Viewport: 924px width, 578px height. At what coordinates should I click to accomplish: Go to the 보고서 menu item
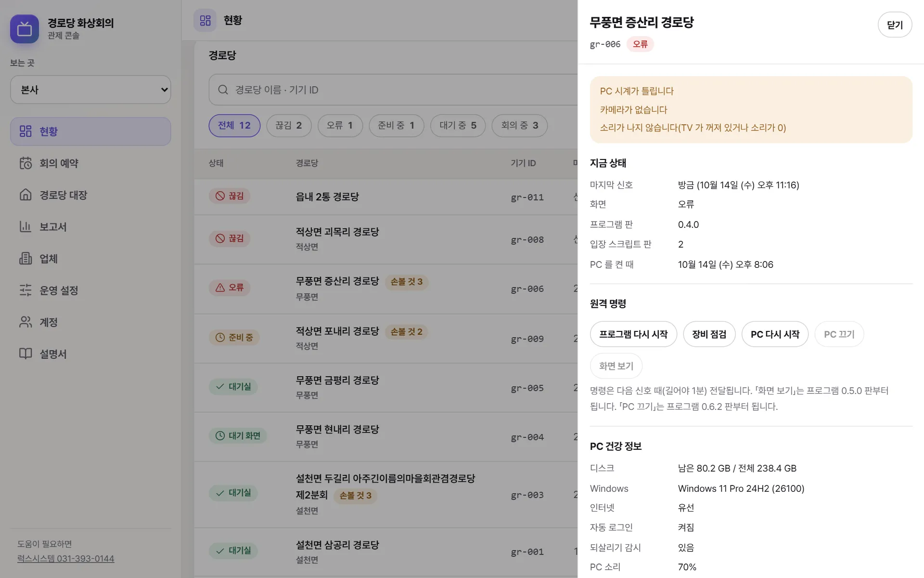pos(90,226)
